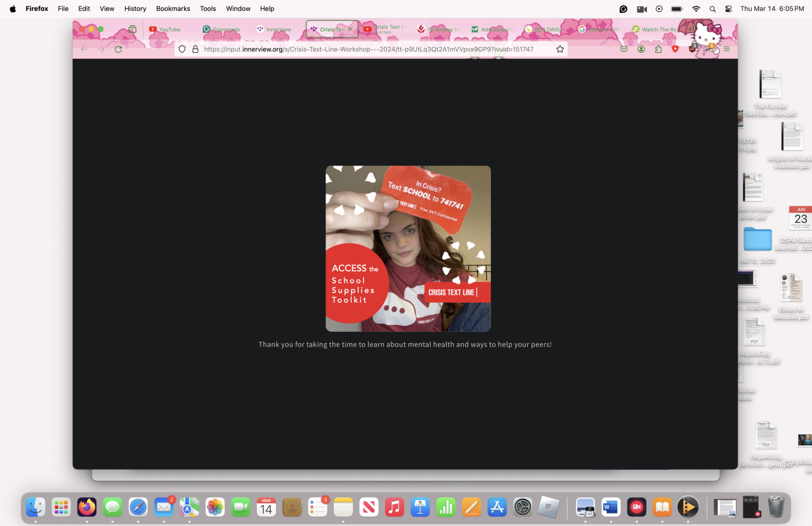Bookmark this page with the star icon
Screen dimensions: 812x526
(x=560, y=49)
